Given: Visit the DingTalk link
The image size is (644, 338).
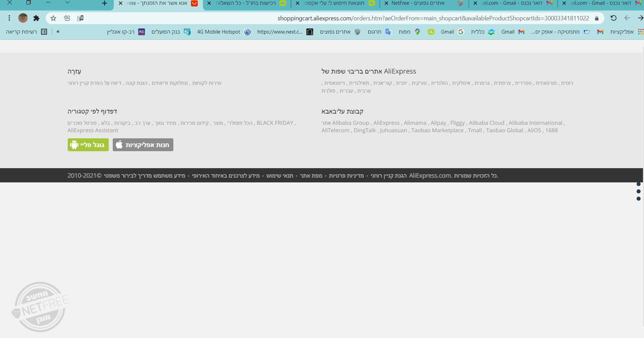Looking at the screenshot, I should pos(365,131).
